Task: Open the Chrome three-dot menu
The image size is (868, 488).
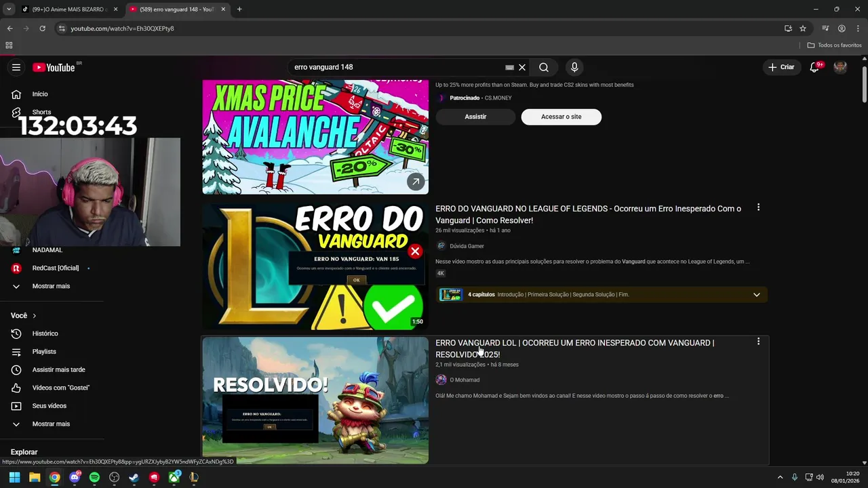Action: point(858,28)
